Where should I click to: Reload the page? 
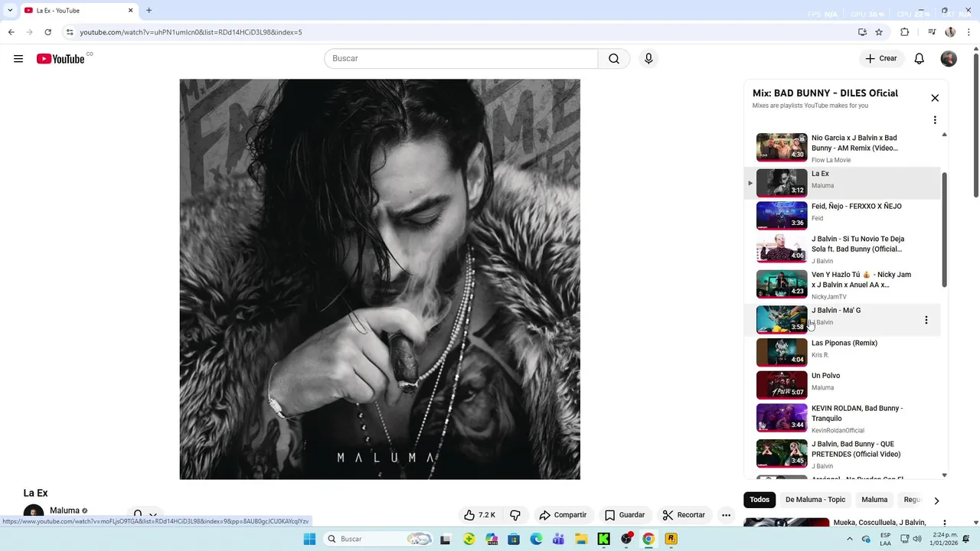point(47,32)
